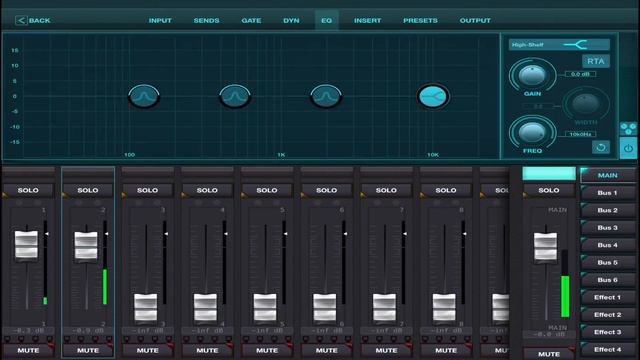Select the MAIN mix button
This screenshot has height=360, width=640.
pos(608,175)
